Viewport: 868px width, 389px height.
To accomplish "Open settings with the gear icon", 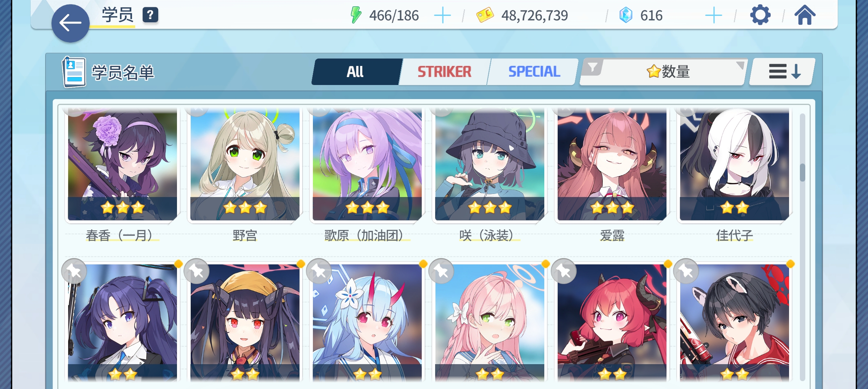I will coord(760,15).
